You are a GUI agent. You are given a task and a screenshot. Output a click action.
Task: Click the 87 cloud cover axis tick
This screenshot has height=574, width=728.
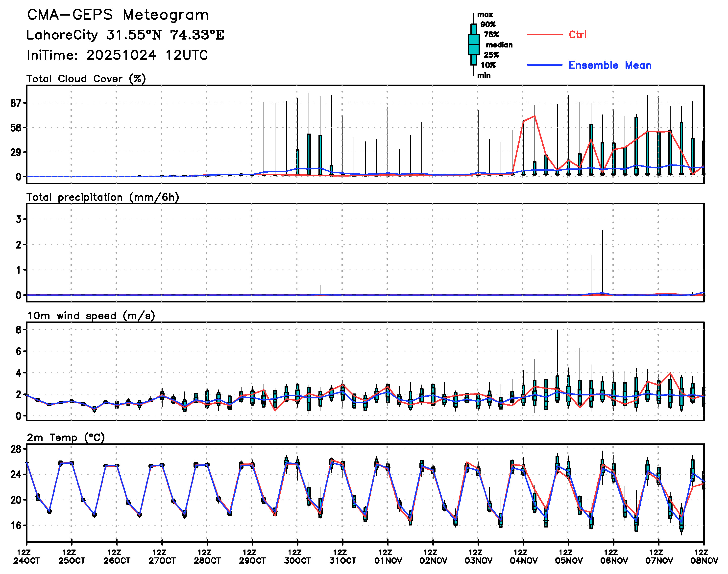[x=16, y=103]
